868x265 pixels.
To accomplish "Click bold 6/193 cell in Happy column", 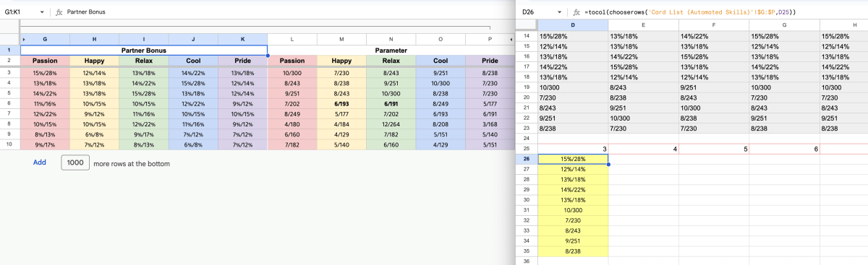I will pos(341,103).
